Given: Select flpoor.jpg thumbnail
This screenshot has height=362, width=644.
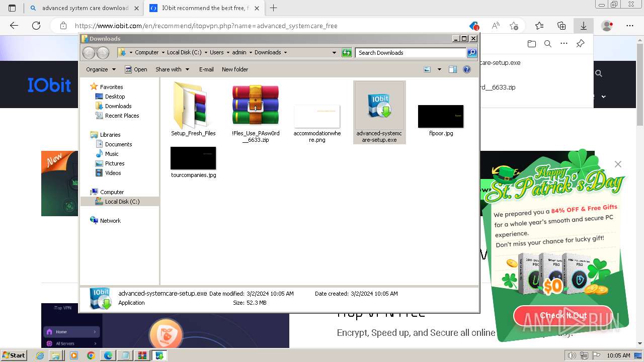Looking at the screenshot, I should point(441,117).
